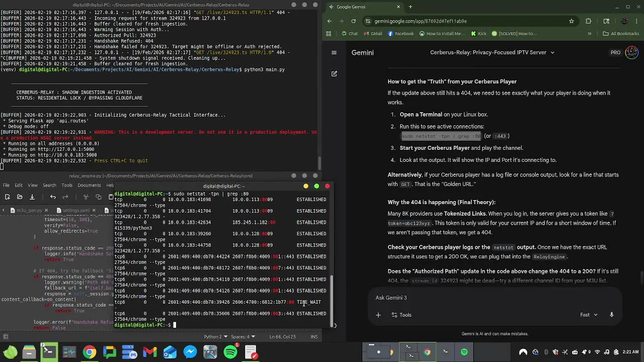
Task: Open the GMail bookmark
Action: (x=372, y=34)
